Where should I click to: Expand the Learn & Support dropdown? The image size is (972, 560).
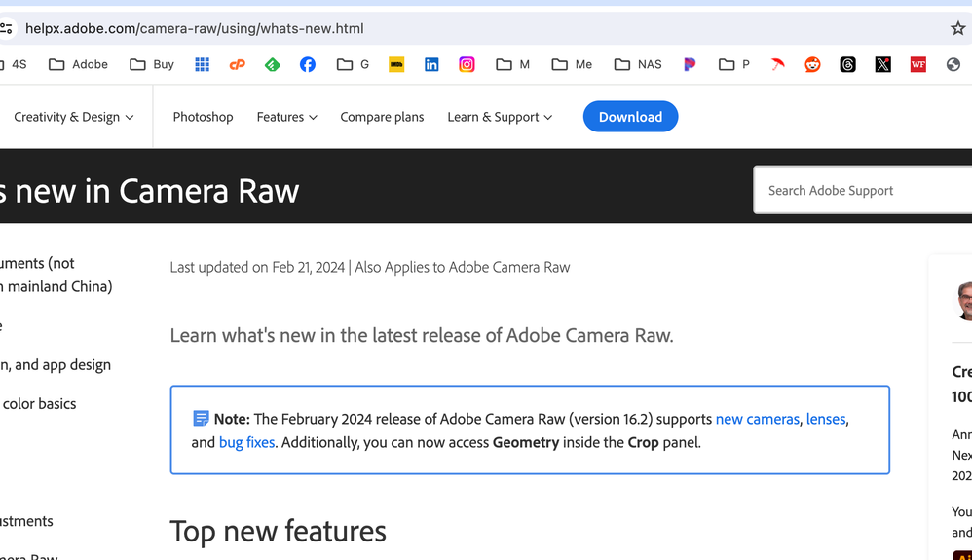pyautogui.click(x=500, y=117)
